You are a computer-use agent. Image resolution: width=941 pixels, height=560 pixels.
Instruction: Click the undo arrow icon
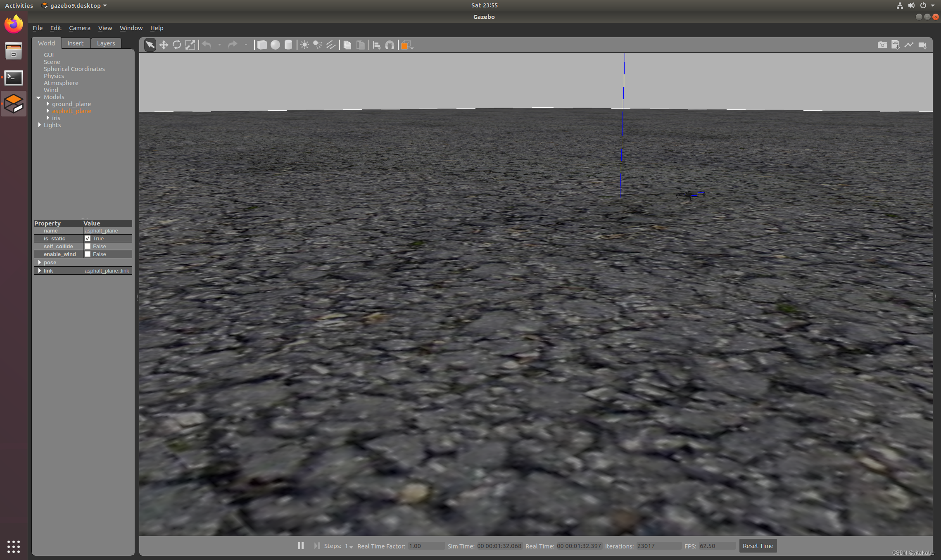coord(207,45)
